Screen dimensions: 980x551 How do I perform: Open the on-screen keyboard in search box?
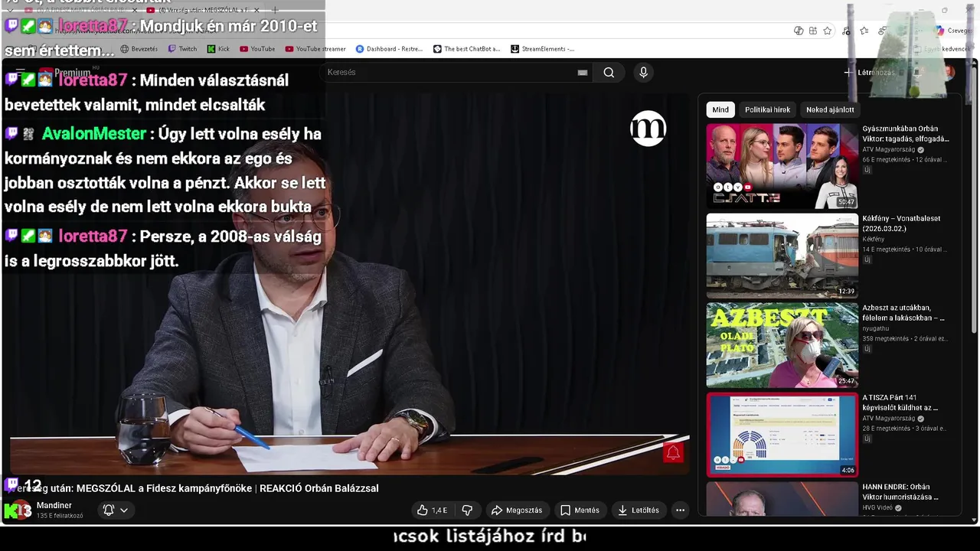(x=583, y=73)
